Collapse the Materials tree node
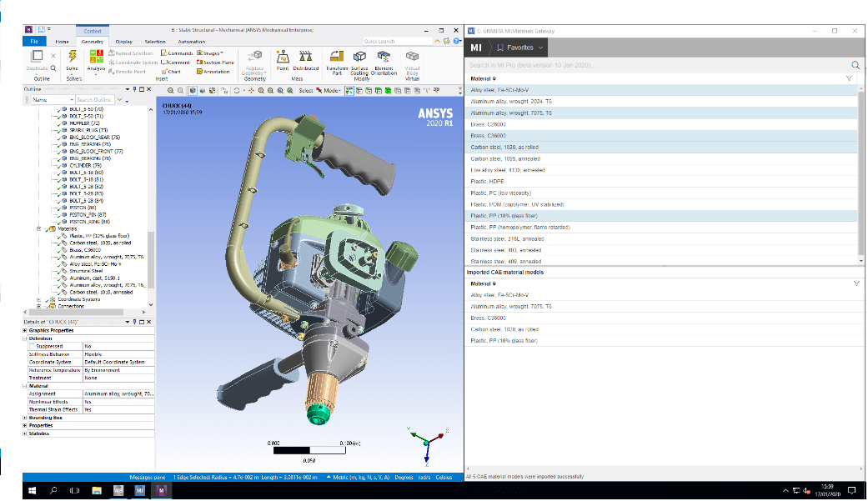The width and height of the screenshot is (868, 501). pos(38,228)
